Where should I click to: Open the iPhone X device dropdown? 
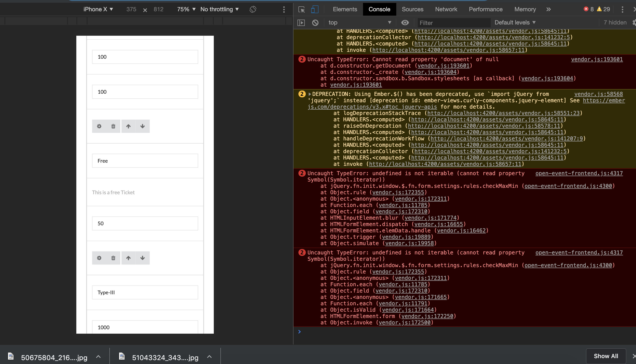pos(98,9)
